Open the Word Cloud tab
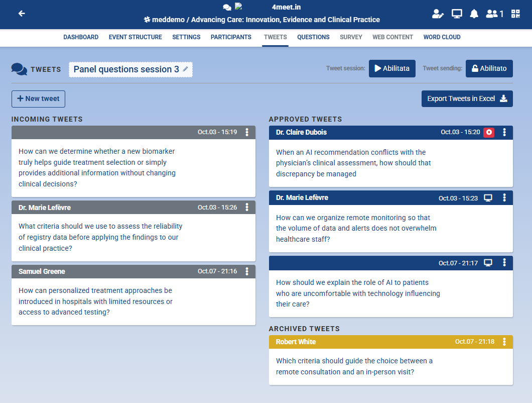The image size is (532, 403). (x=442, y=37)
